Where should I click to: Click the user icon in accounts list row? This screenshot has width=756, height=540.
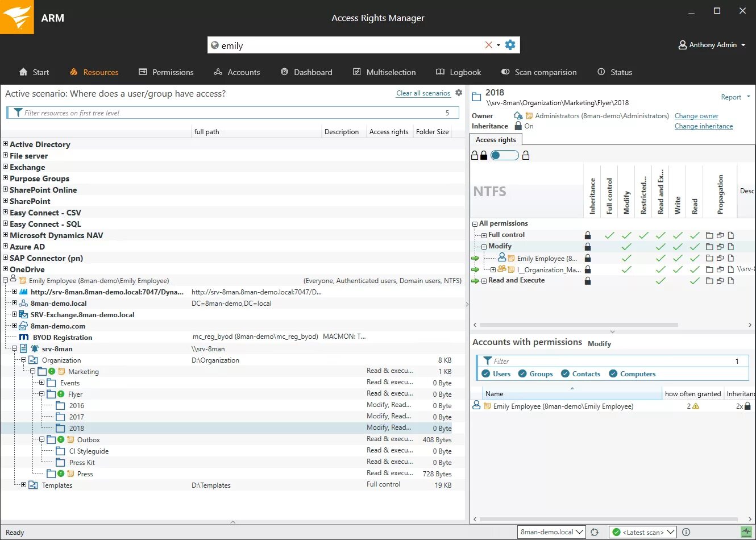(476, 405)
